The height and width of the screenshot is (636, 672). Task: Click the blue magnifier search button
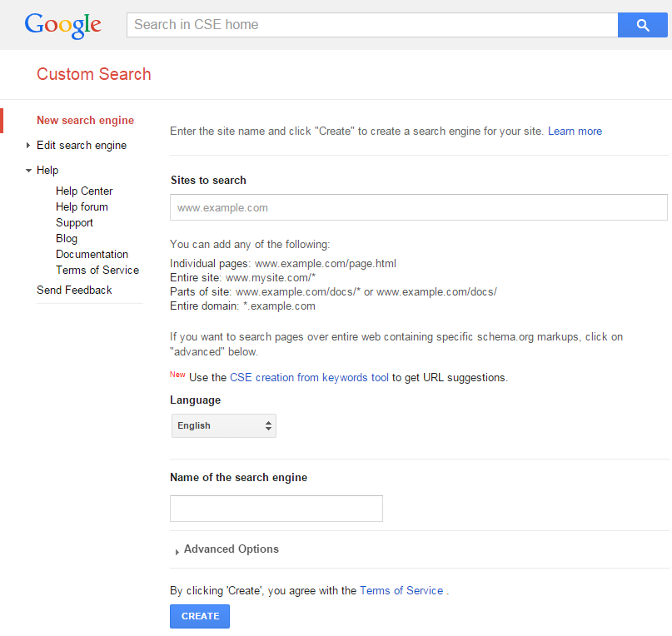(x=642, y=25)
